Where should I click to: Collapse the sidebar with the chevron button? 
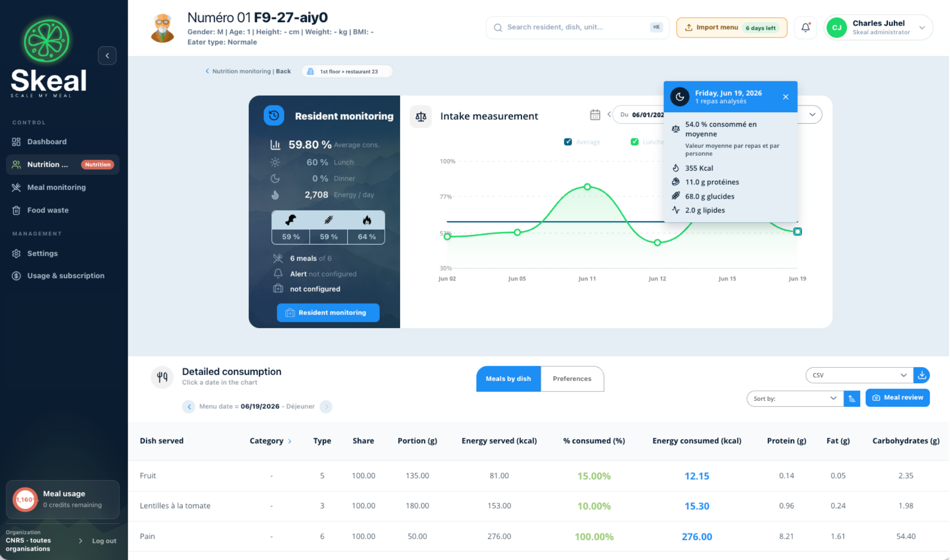[107, 56]
